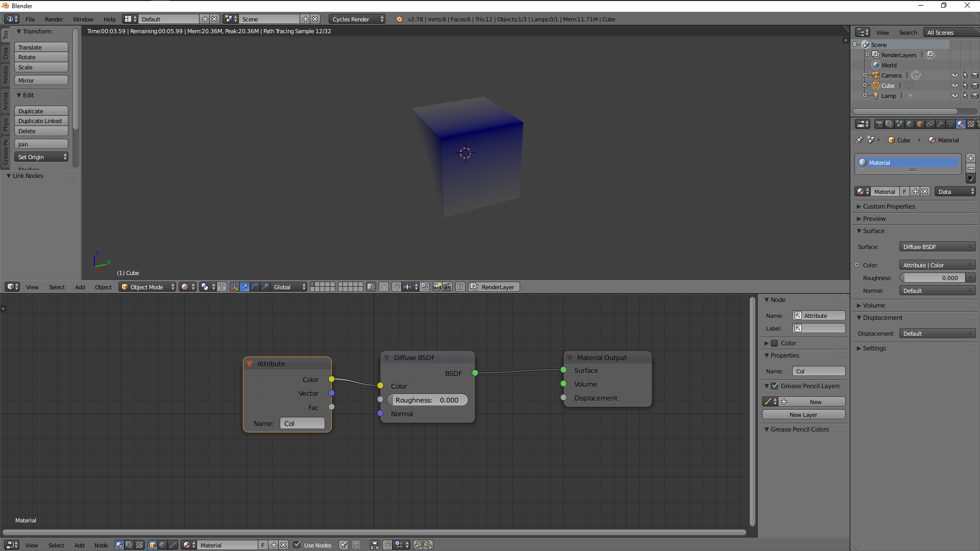
Task: Toggle the Grease Pencil Layers checkbox
Action: [x=775, y=386]
